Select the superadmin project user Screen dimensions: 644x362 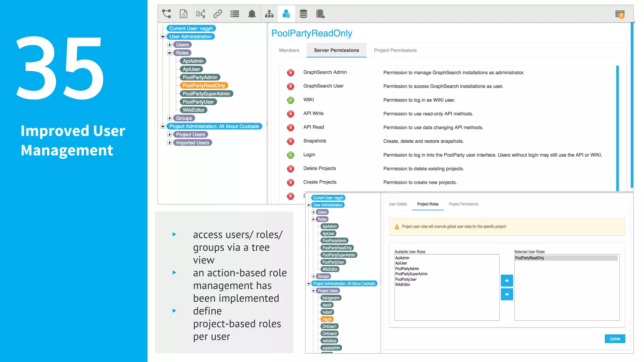[x=331, y=348]
